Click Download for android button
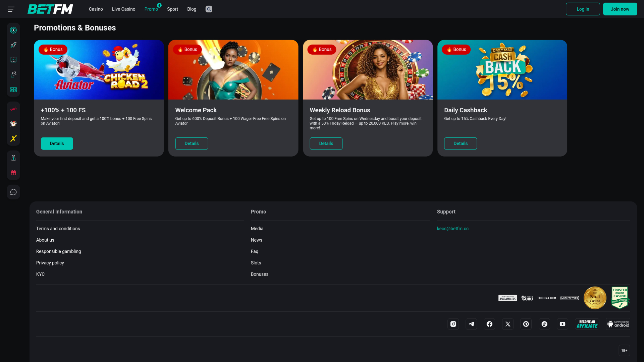The height and width of the screenshot is (362, 644). [618, 324]
